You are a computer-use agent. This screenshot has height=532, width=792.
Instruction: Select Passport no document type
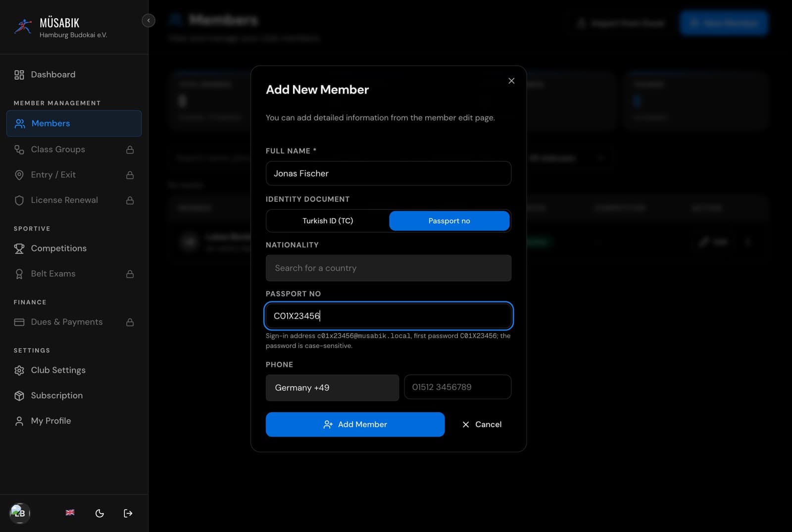(x=449, y=221)
